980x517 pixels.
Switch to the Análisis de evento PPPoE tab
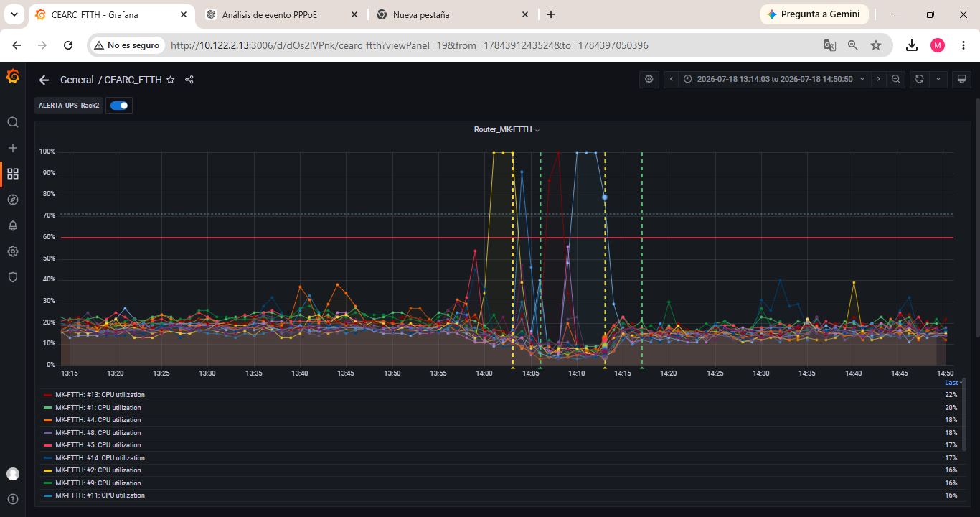click(282, 14)
